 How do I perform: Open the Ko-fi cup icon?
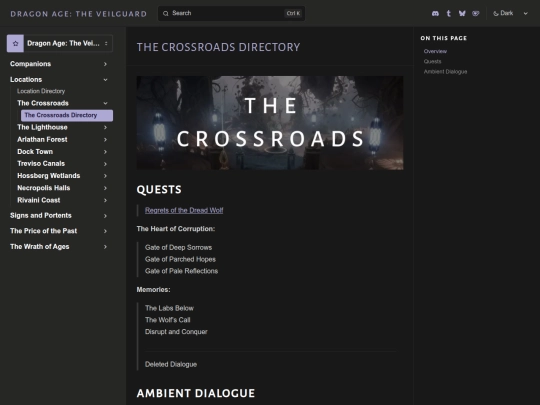(476, 13)
